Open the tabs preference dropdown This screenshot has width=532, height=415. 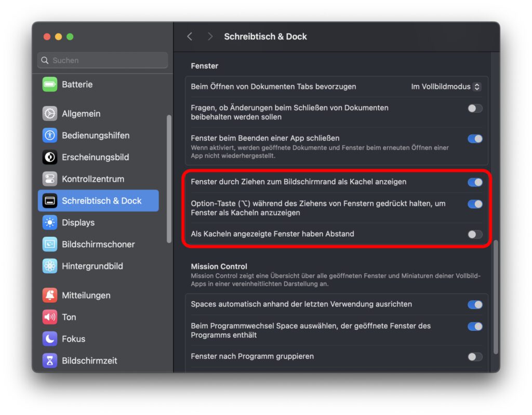[x=446, y=86]
